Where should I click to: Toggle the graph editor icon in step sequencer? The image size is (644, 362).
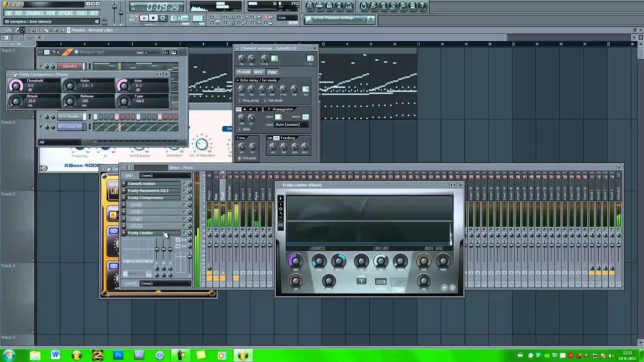pos(165,52)
